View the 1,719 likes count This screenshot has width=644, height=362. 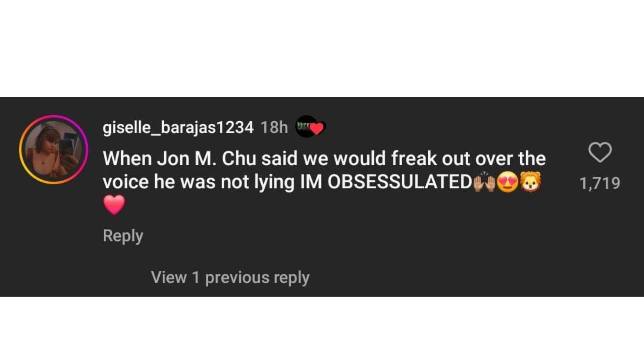click(600, 183)
